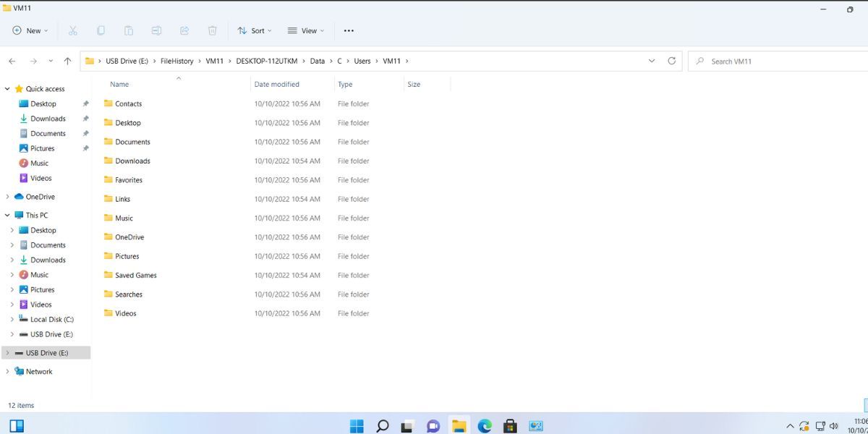Open the Task View taskbar icon
Image resolution: width=868 pixels, height=434 pixels.
click(408, 426)
